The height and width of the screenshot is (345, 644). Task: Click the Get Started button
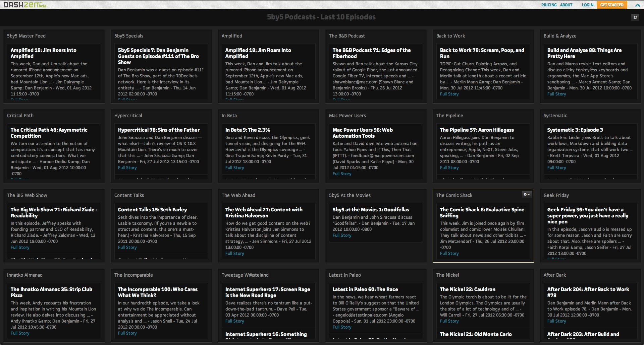click(612, 5)
